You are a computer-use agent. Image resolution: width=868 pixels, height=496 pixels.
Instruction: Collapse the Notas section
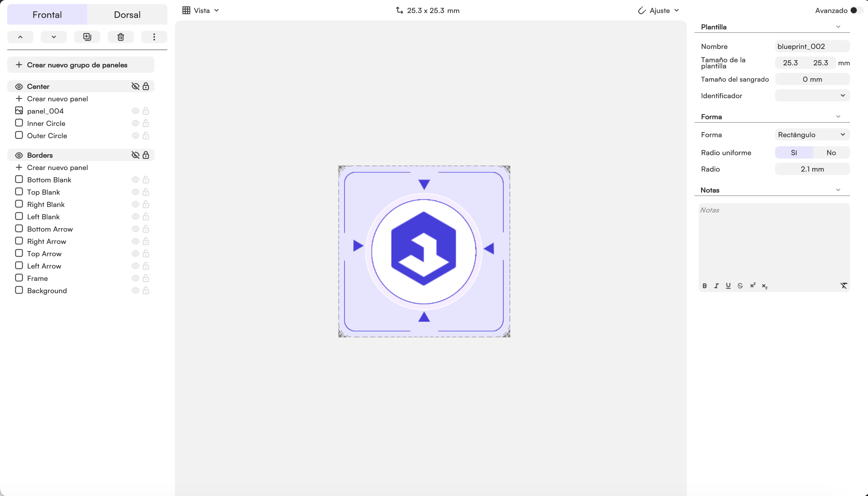click(838, 190)
